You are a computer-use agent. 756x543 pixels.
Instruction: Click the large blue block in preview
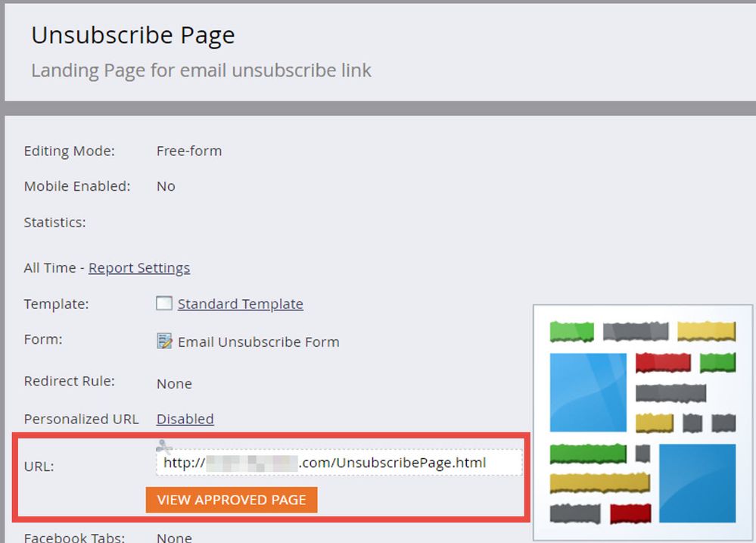click(x=588, y=392)
